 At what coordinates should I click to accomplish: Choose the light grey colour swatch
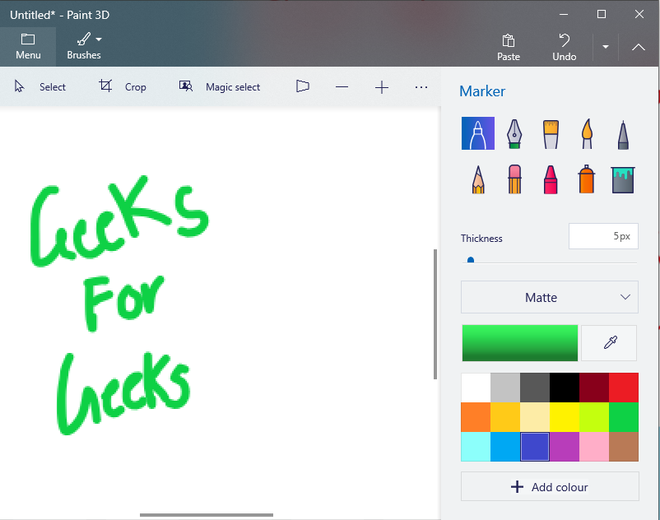click(506, 387)
